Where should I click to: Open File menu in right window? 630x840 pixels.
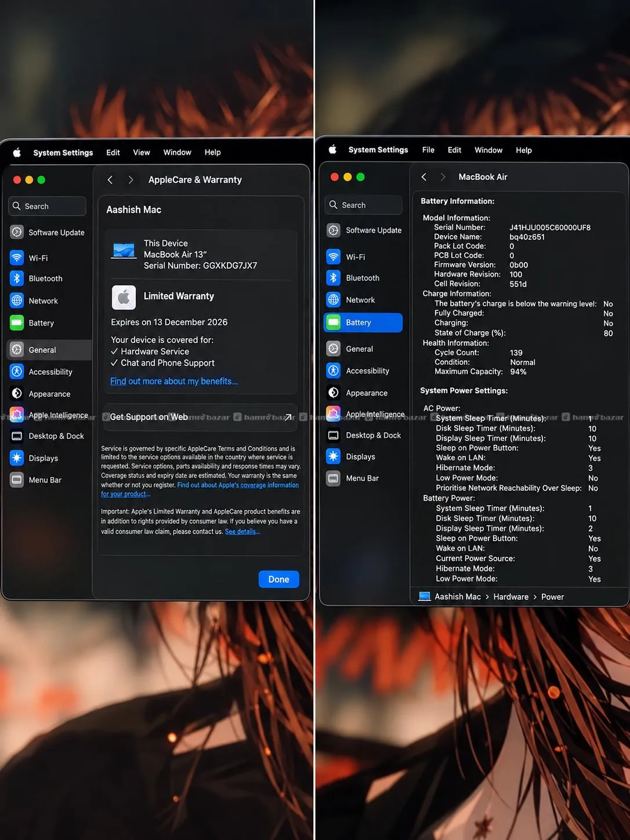coord(428,150)
